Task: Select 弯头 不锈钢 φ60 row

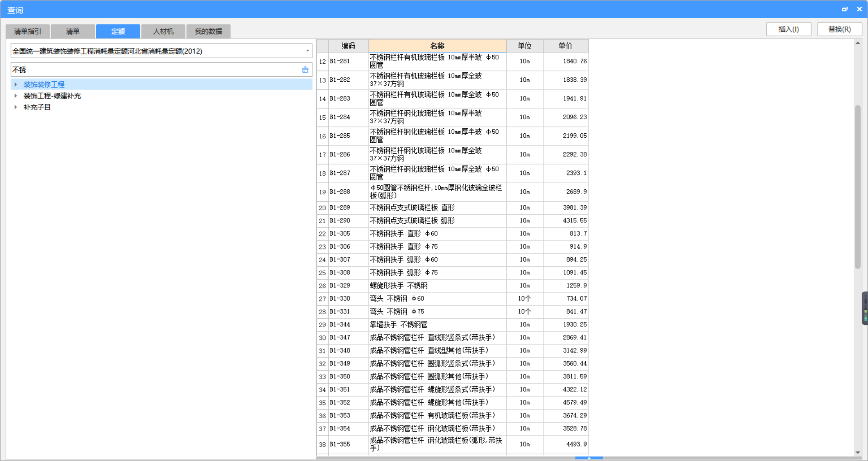Action: click(453, 299)
